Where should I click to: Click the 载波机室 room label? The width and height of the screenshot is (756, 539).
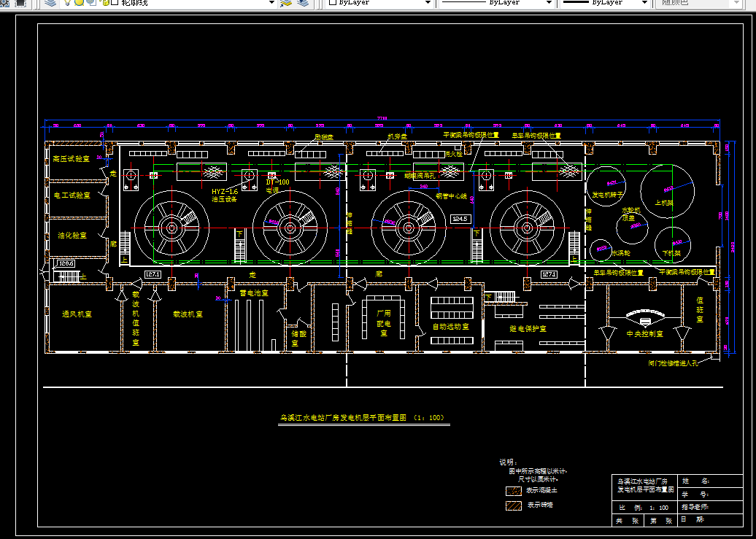coord(188,314)
